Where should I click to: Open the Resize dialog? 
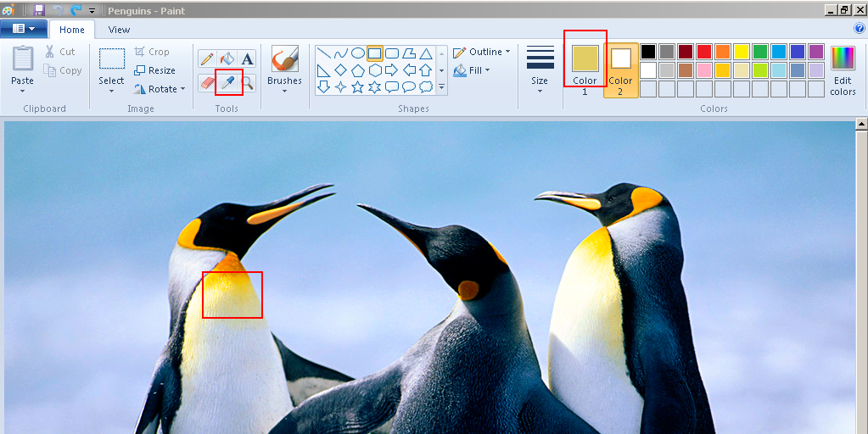tap(154, 70)
